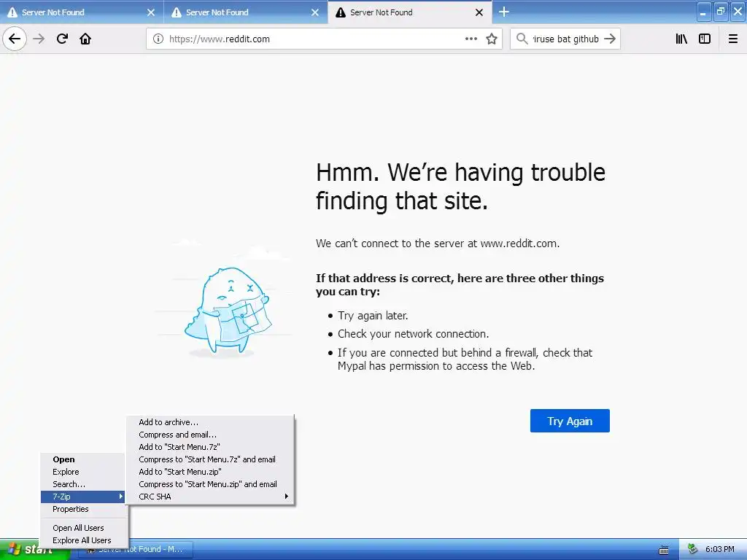Close the second Server Not Found tab
This screenshot has height=560, width=747.
point(315,12)
